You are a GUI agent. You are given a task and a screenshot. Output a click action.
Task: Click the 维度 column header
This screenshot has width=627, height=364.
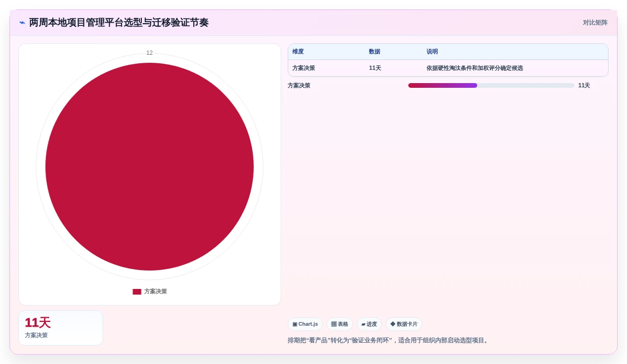(x=298, y=52)
